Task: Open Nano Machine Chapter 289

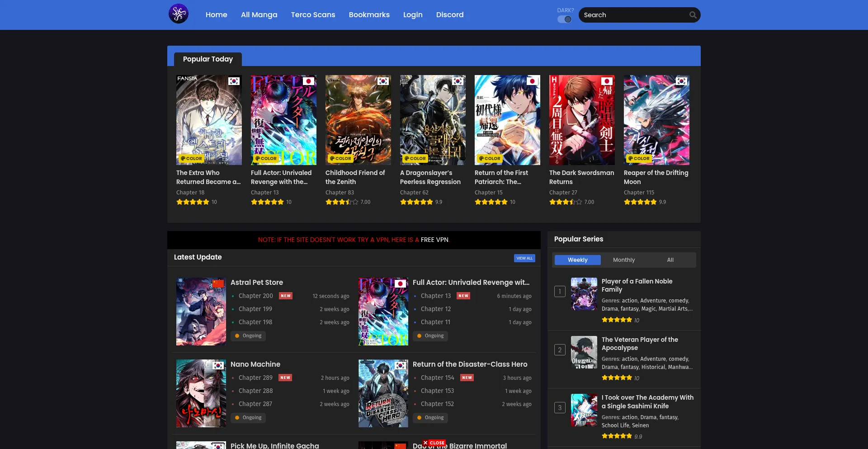Action: point(255,378)
